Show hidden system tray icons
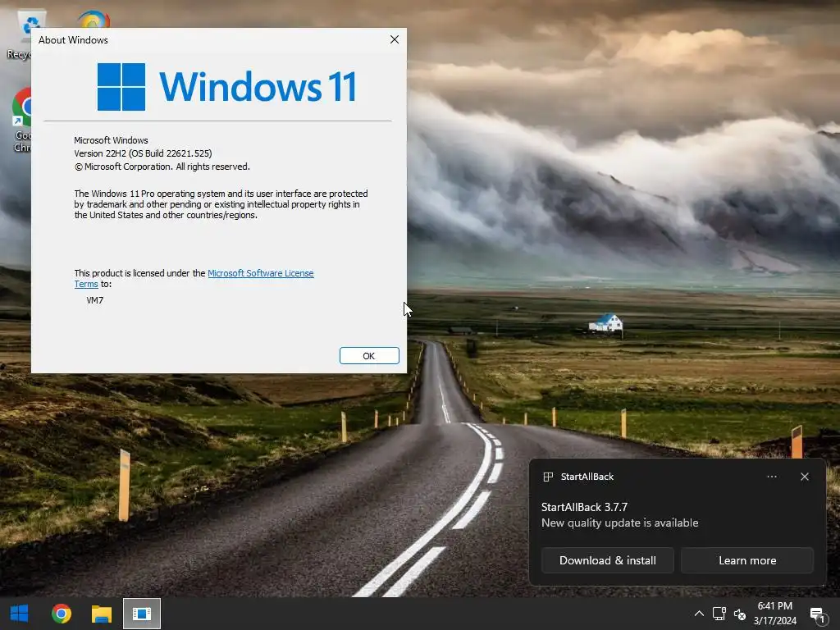This screenshot has height=630, width=840. coord(699,614)
